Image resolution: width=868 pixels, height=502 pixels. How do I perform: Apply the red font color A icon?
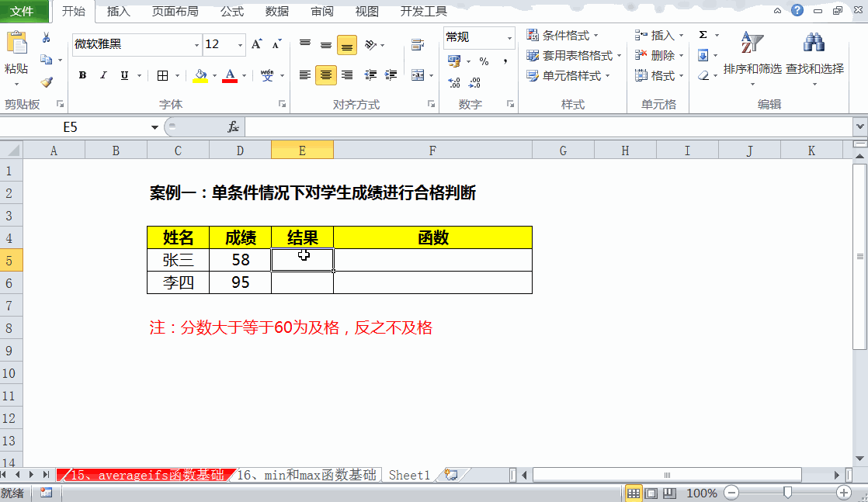230,76
